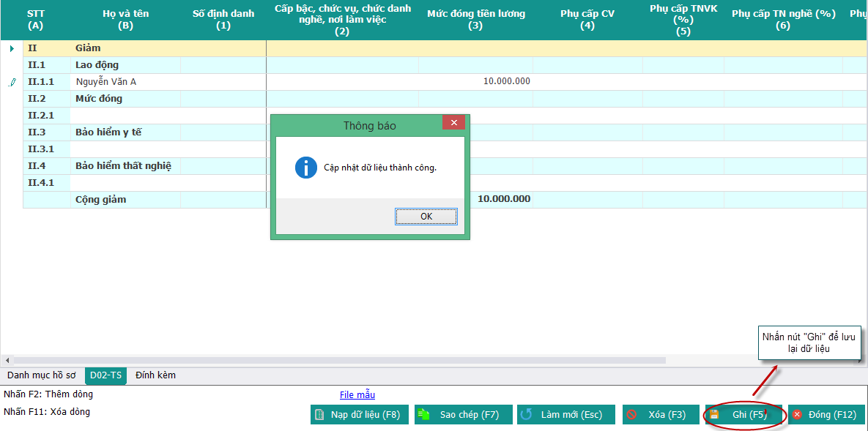This screenshot has height=431, width=868.
Task: Click the Cập nhật dữ liệu thành công message
Action: click(x=380, y=168)
